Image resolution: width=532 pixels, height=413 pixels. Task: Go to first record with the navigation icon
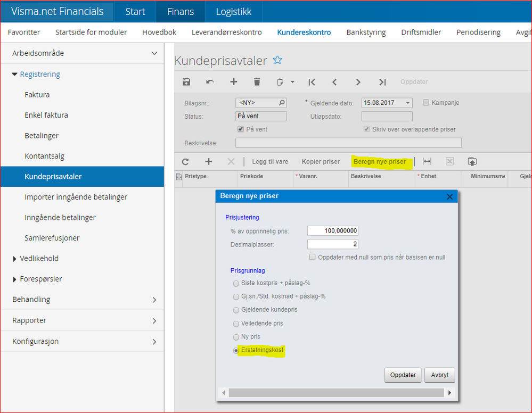[x=312, y=82]
